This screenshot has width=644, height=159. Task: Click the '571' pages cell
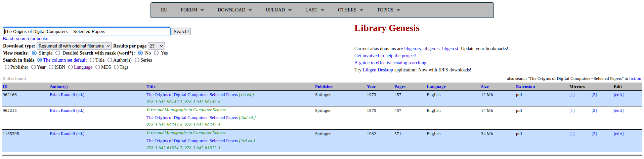398,134
